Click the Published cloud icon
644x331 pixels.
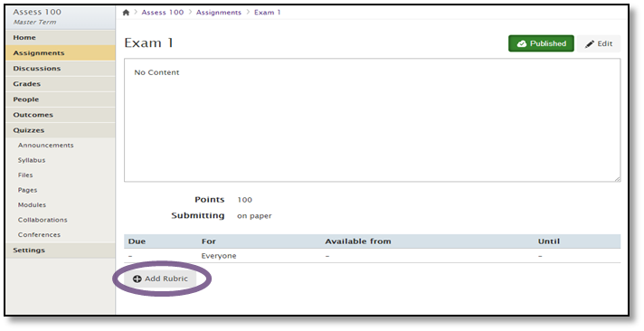pyautogui.click(x=522, y=43)
